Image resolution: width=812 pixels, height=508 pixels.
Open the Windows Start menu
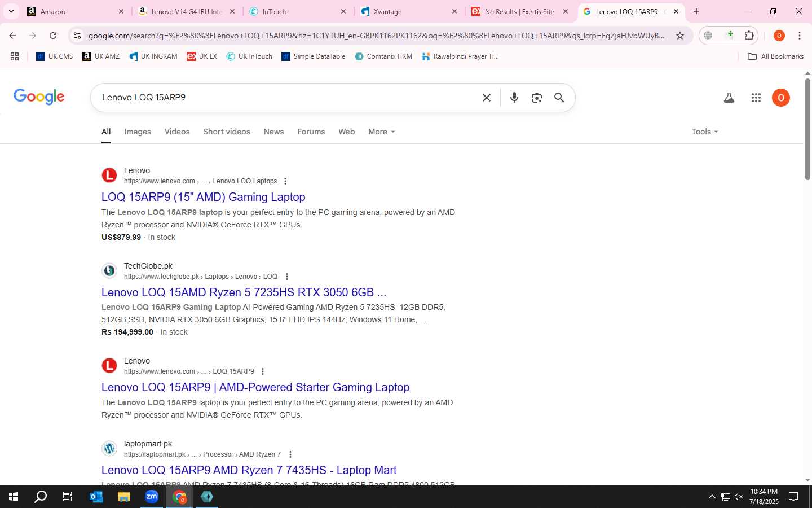14,497
